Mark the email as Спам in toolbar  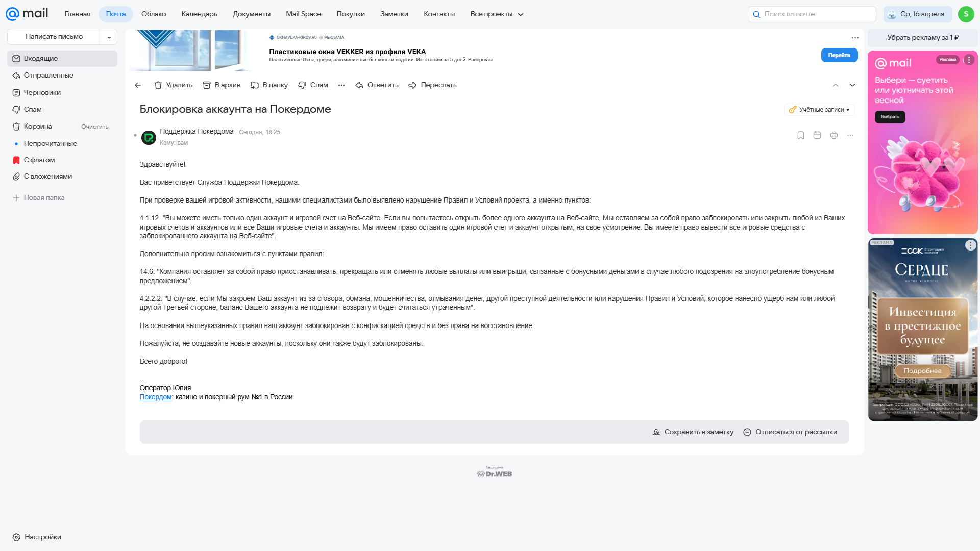313,85
